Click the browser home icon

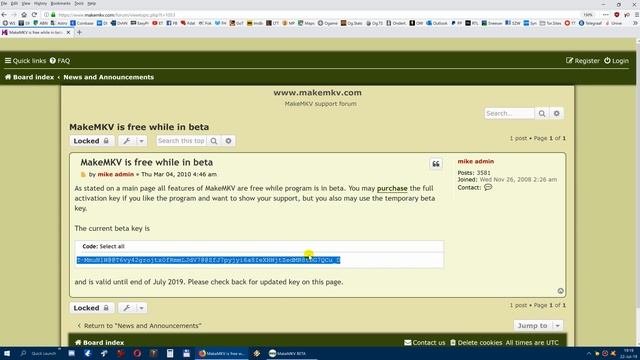(x=24, y=15)
